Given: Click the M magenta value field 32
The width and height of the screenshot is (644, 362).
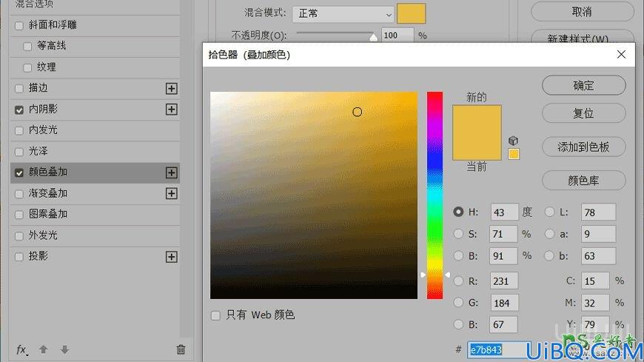Looking at the screenshot, I should [595, 303].
